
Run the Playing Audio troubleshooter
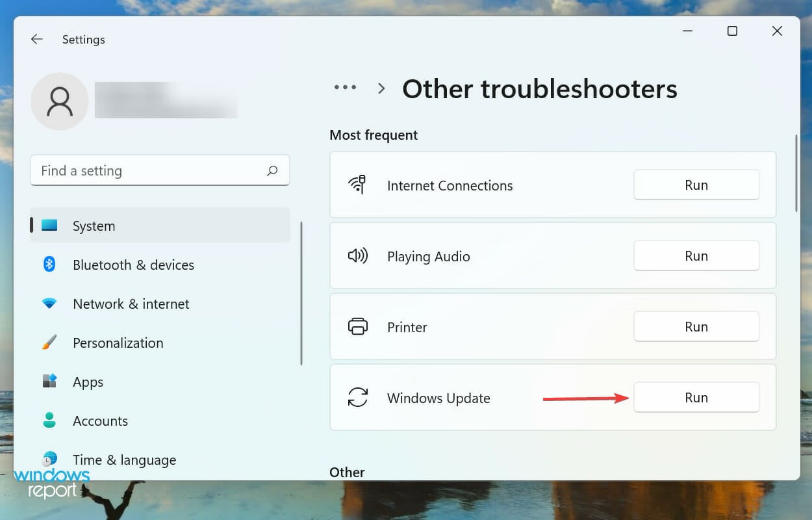click(696, 255)
